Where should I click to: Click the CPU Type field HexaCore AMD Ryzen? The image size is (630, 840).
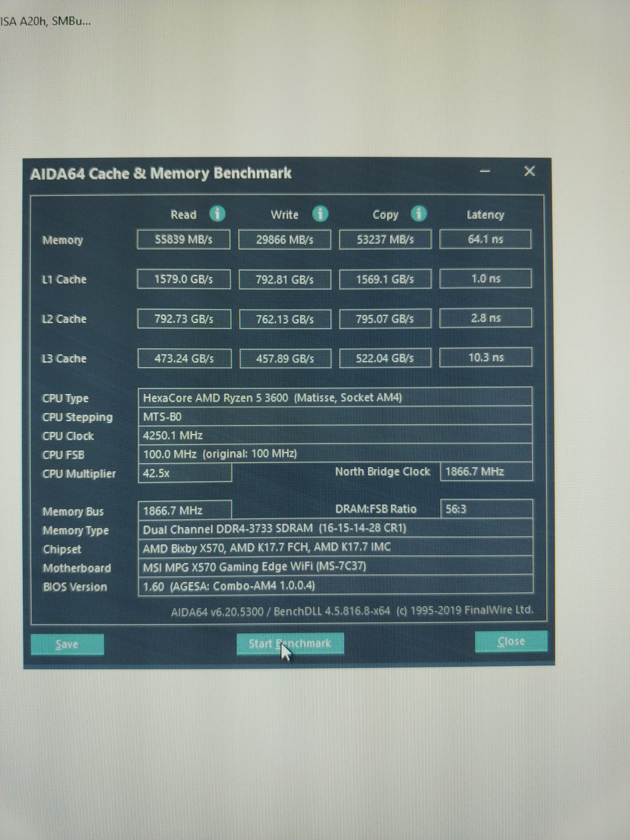tap(335, 397)
